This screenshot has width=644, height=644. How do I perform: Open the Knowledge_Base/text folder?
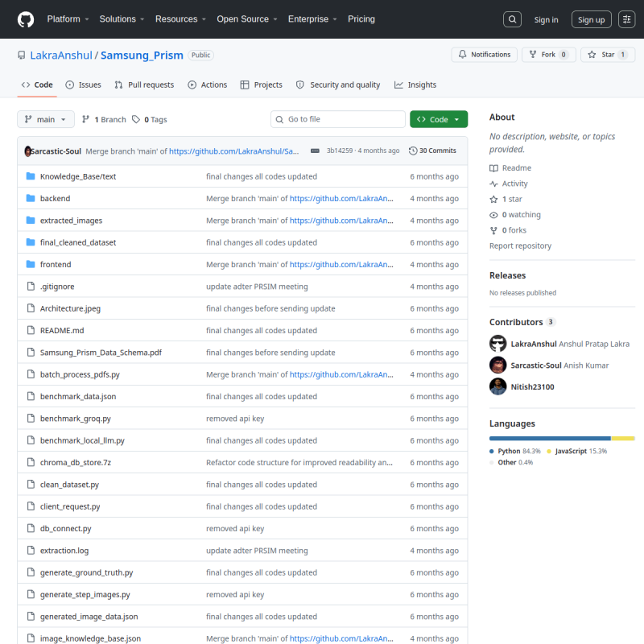[78, 176]
